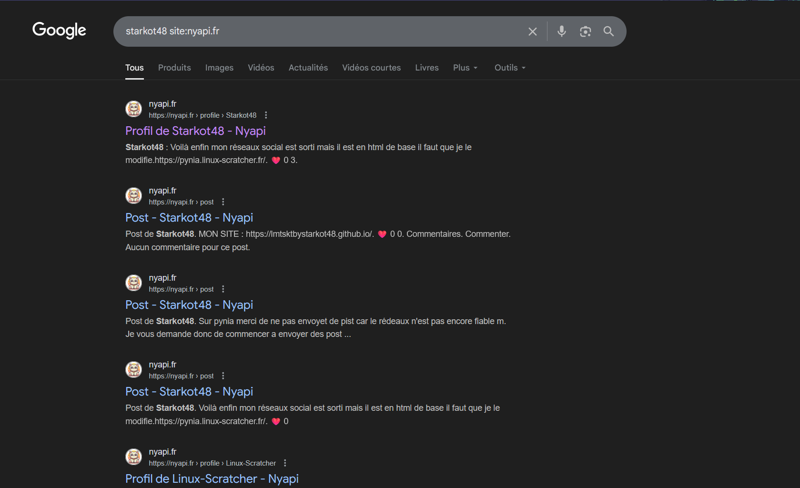Expand the Outils dropdown
The width and height of the screenshot is (800, 488).
point(509,68)
